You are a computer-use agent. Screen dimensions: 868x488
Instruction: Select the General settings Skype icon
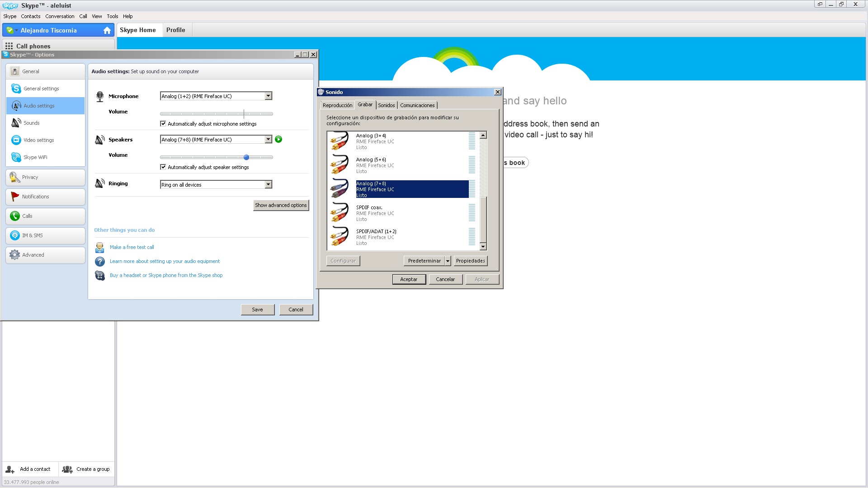16,89
